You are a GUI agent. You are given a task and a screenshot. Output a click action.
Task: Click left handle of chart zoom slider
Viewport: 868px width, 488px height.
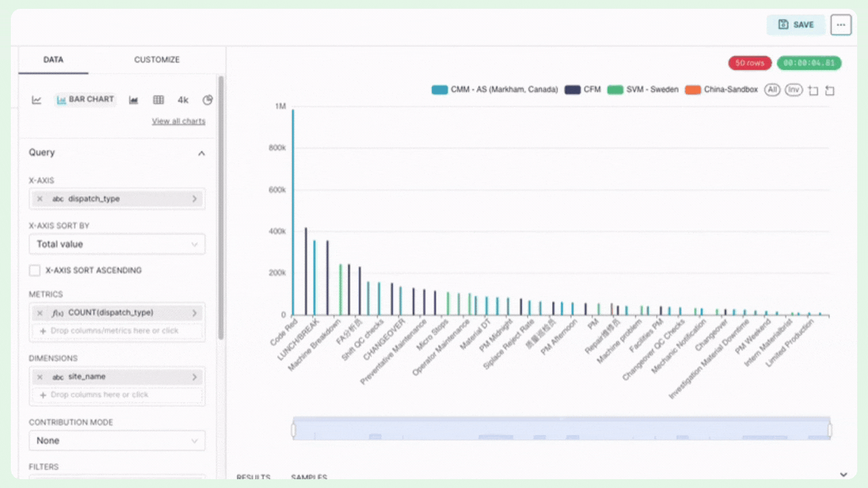(294, 430)
